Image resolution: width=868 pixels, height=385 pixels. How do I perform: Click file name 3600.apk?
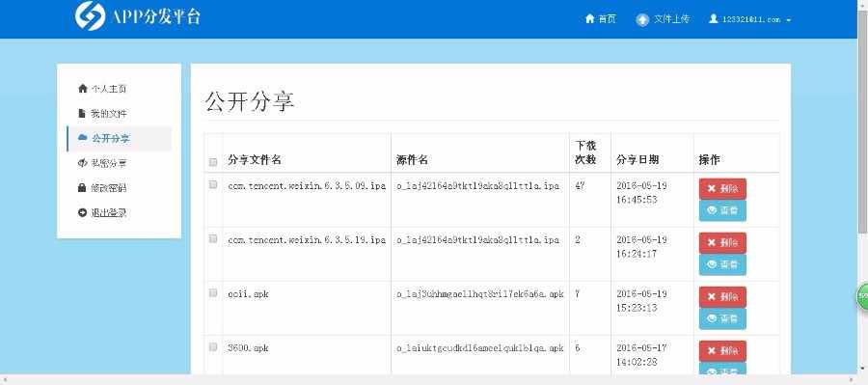point(248,348)
